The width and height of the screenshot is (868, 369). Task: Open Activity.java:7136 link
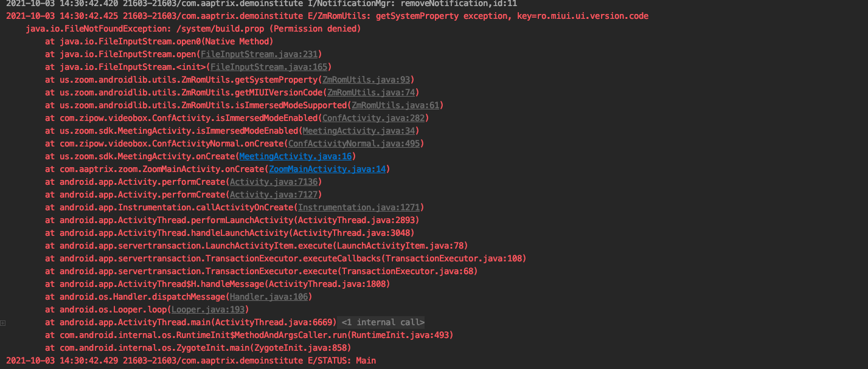coord(274,182)
